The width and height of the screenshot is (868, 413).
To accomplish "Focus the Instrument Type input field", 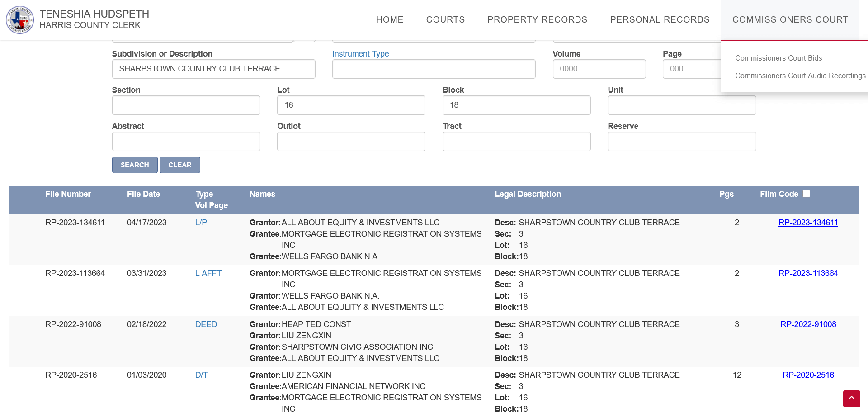I will click(x=434, y=69).
